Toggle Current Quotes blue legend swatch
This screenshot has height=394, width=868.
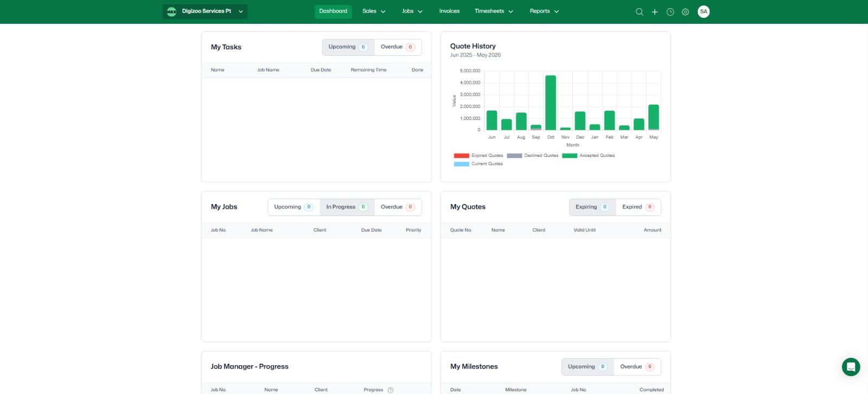(x=461, y=164)
